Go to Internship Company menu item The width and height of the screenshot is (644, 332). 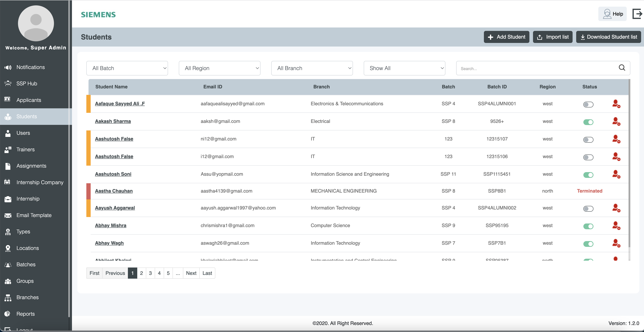40,183
